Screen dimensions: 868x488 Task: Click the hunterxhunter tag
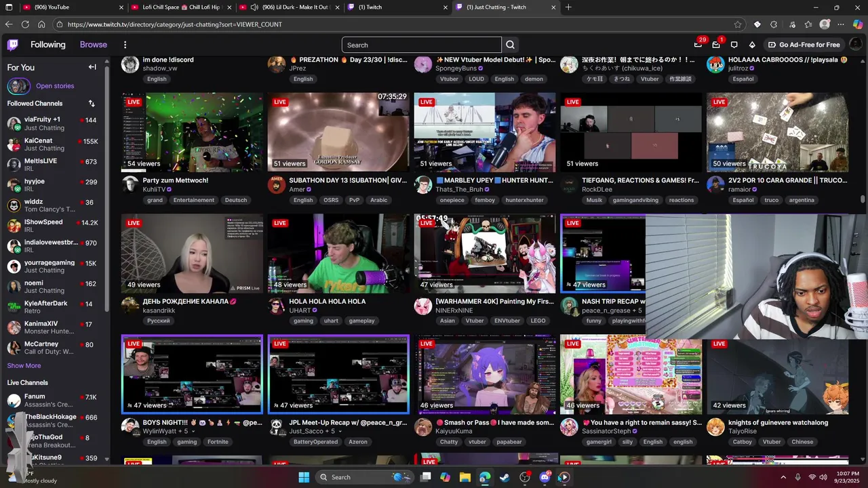(524, 200)
